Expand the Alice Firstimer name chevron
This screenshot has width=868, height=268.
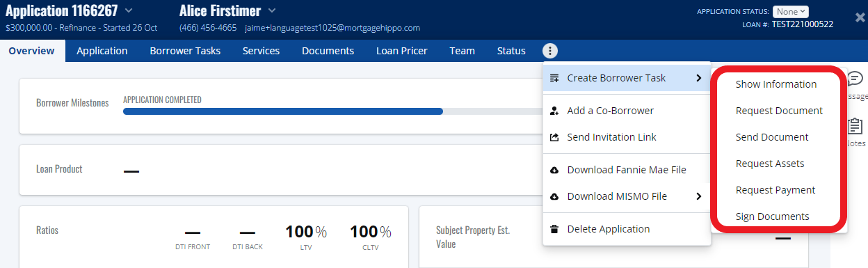point(272,10)
